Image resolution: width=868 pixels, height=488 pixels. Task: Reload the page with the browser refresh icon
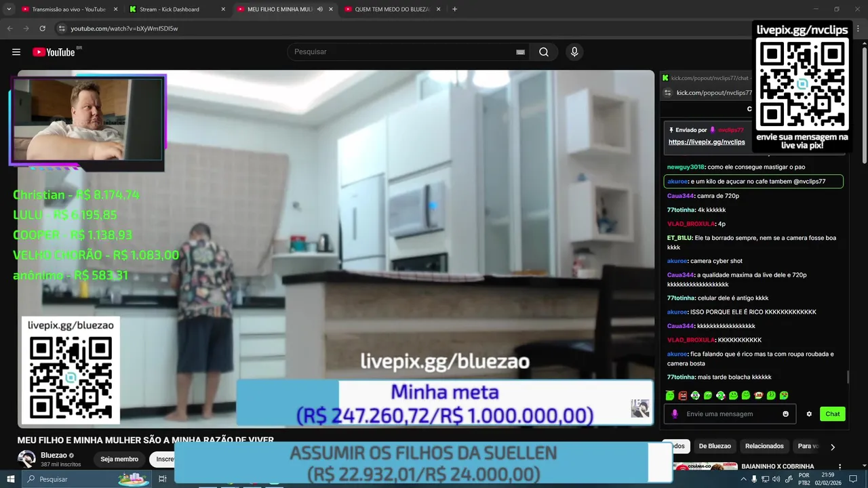pos(42,28)
